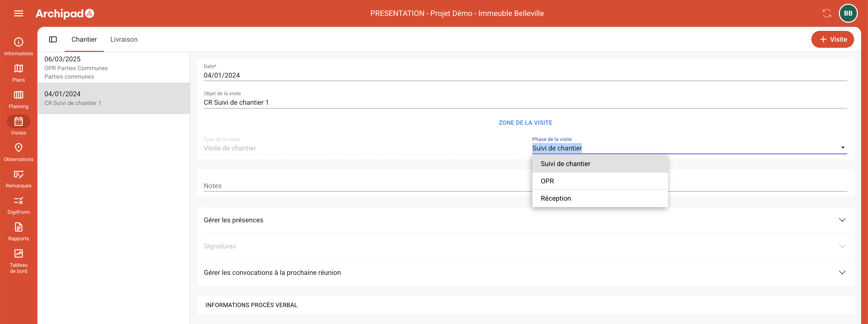The height and width of the screenshot is (324, 868).
Task: Expand Gérer les convocations section
Action: pyautogui.click(x=525, y=272)
